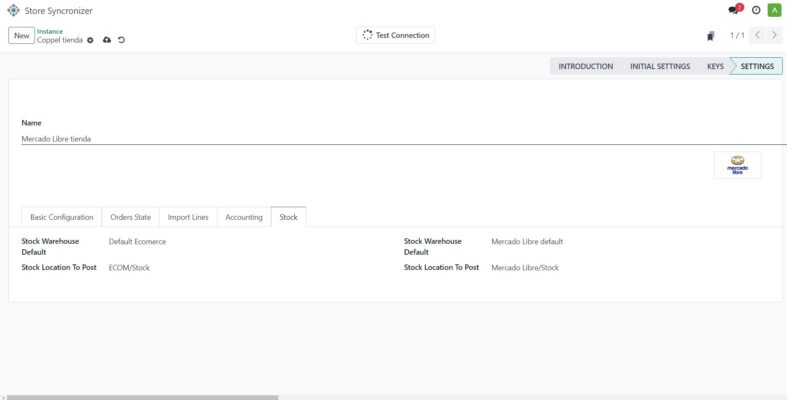Open the activities clock icon
The height and width of the screenshot is (400, 787).
pos(756,10)
